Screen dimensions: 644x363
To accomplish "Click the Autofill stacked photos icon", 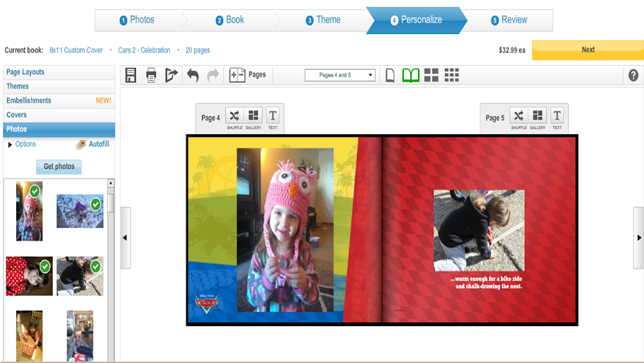I will [81, 145].
